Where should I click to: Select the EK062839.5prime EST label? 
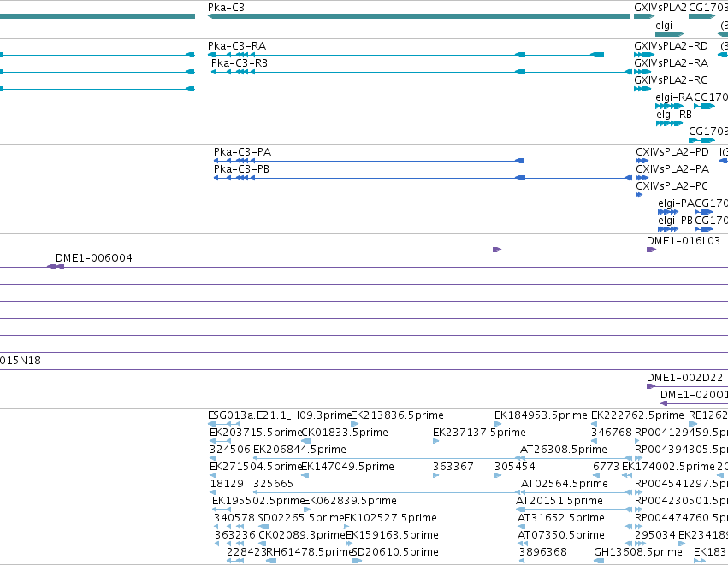(350, 501)
